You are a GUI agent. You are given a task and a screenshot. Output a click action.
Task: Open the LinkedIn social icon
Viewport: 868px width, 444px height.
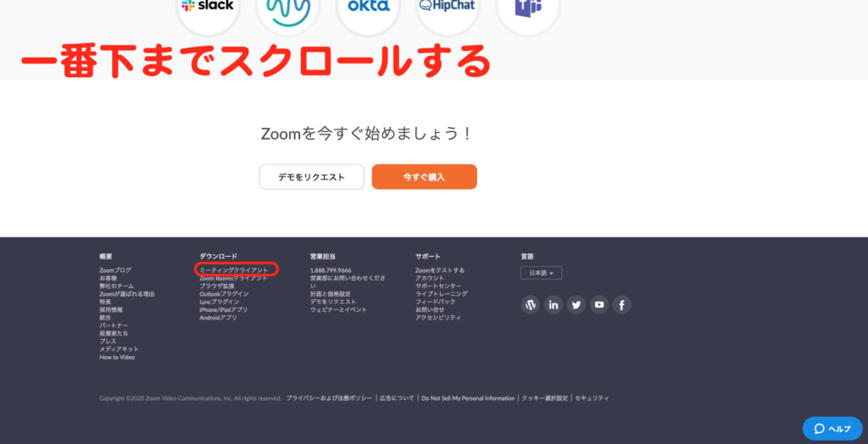click(x=554, y=304)
